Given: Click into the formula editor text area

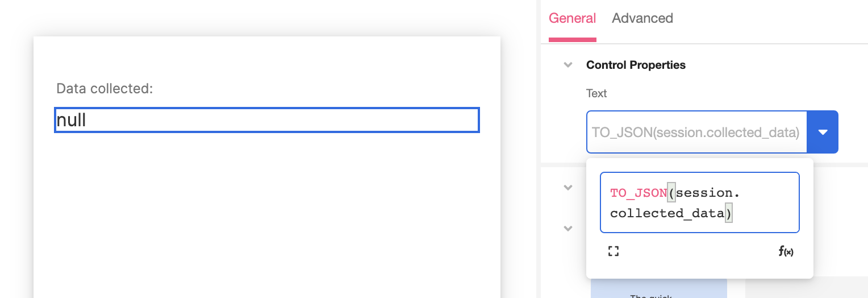Looking at the screenshot, I should pyautogui.click(x=700, y=202).
